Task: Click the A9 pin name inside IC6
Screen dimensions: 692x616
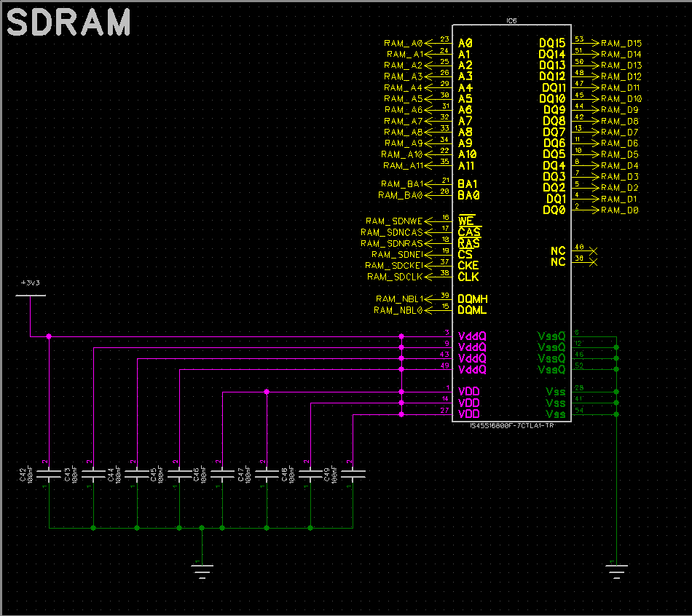Action: 465,143
